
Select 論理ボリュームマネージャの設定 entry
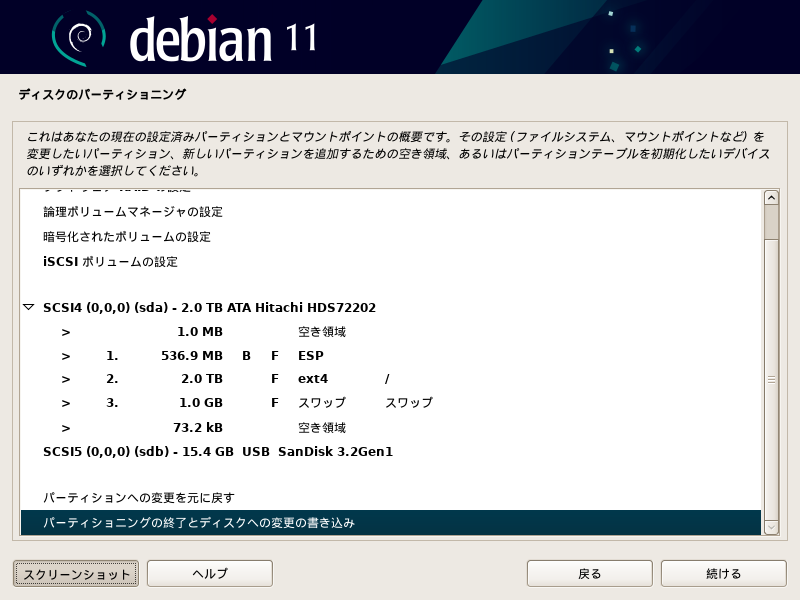[391, 212]
